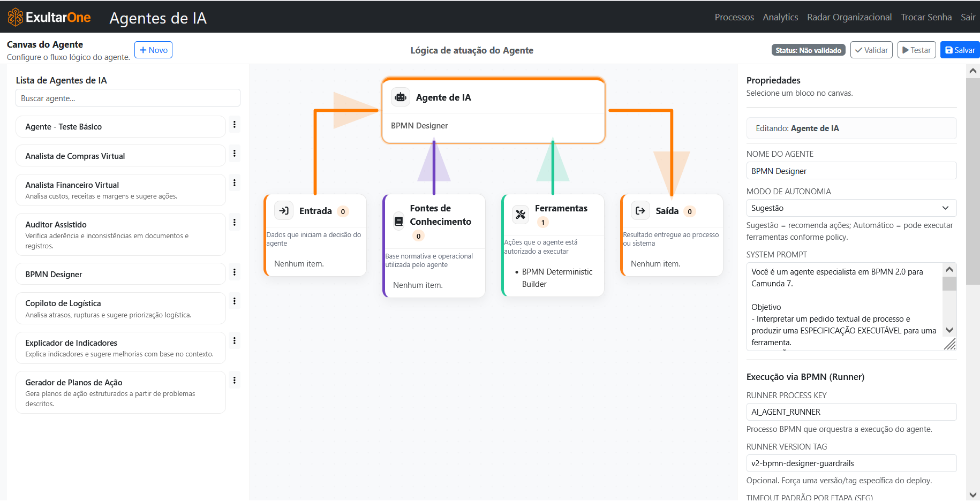The height and width of the screenshot is (502, 980).
Task: Click the kebab icon beside Analista Financeiro Virtual
Action: [x=234, y=182]
